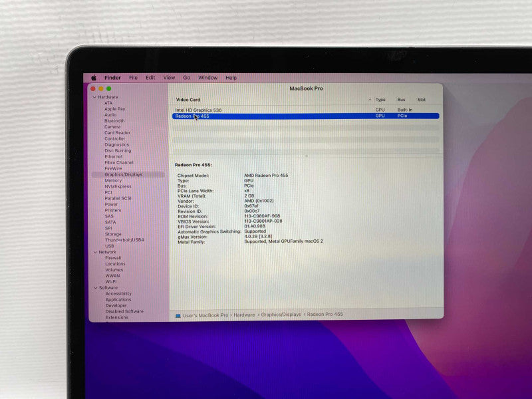The height and width of the screenshot is (399, 532).
Task: Select FireWire in the sidebar
Action: (x=113, y=168)
